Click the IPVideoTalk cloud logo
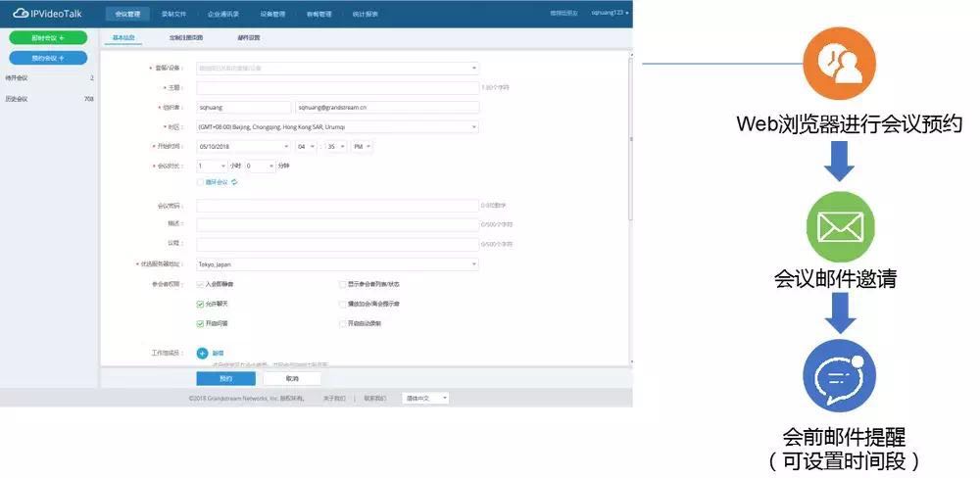 [47, 13]
